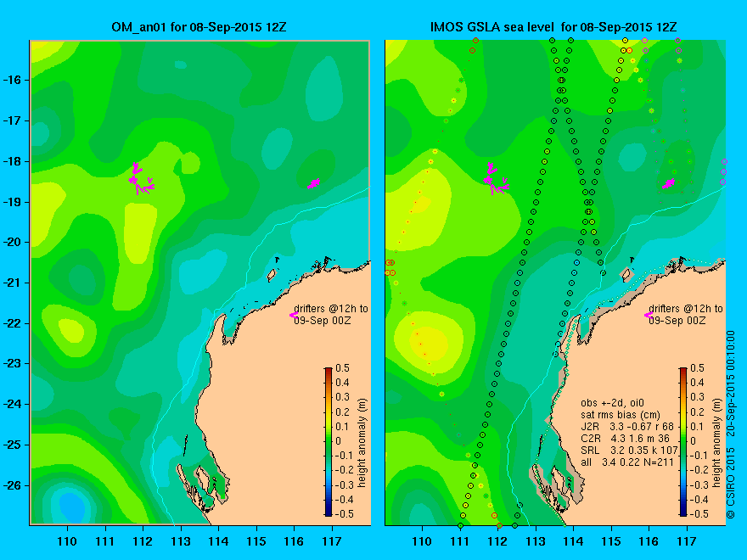Click the 117 longitude label under right map
The height and width of the screenshot is (560, 747).
687,541
